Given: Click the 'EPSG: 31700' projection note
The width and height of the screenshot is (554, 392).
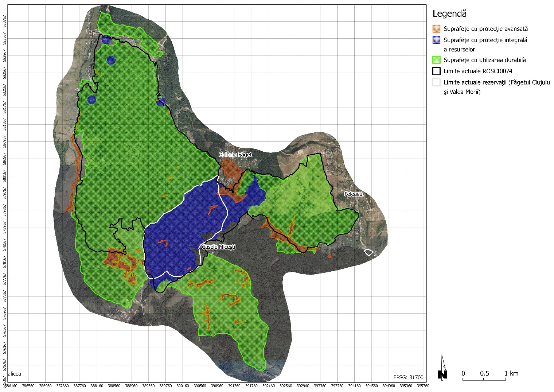Looking at the screenshot, I should [x=409, y=377].
